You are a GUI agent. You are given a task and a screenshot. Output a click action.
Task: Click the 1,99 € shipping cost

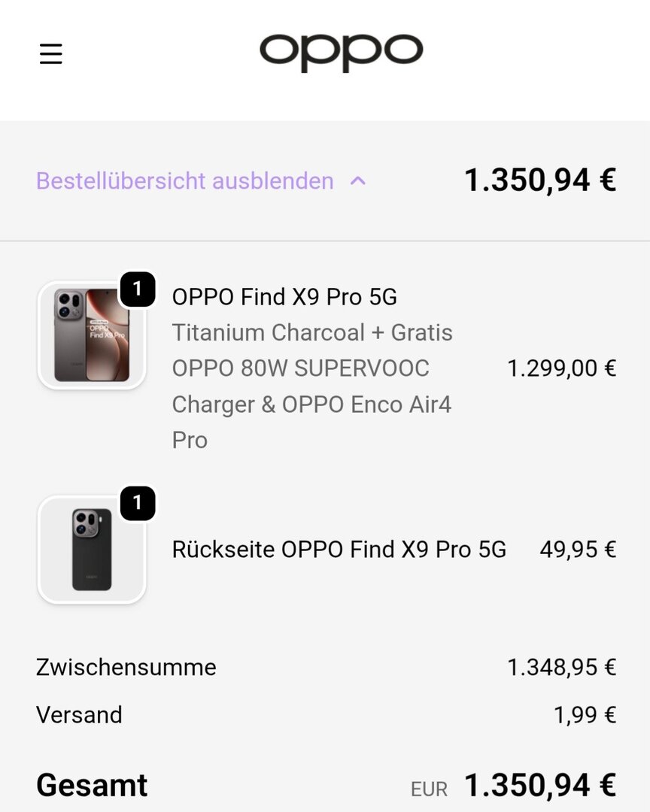[585, 714]
